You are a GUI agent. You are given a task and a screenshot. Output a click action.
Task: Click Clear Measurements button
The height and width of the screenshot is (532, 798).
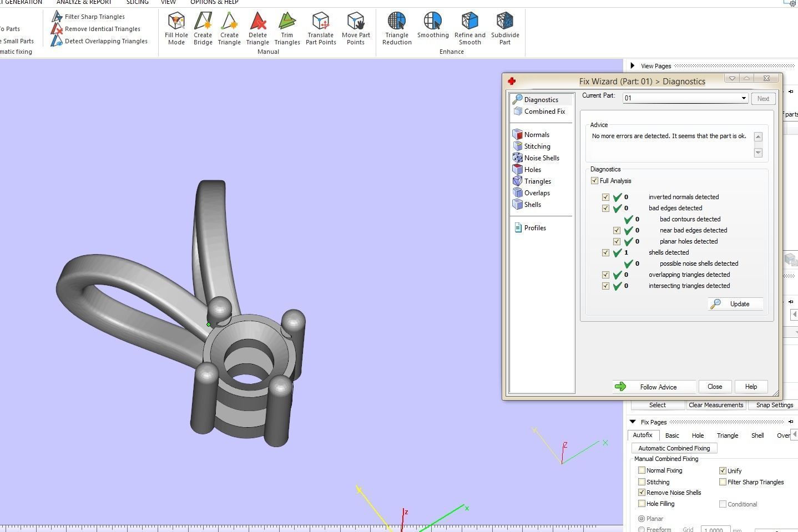point(716,405)
